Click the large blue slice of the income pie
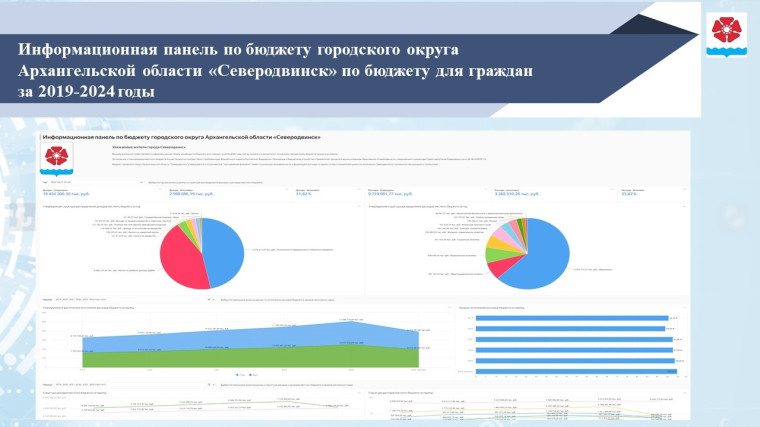The height and width of the screenshot is (427, 760). pos(224,252)
